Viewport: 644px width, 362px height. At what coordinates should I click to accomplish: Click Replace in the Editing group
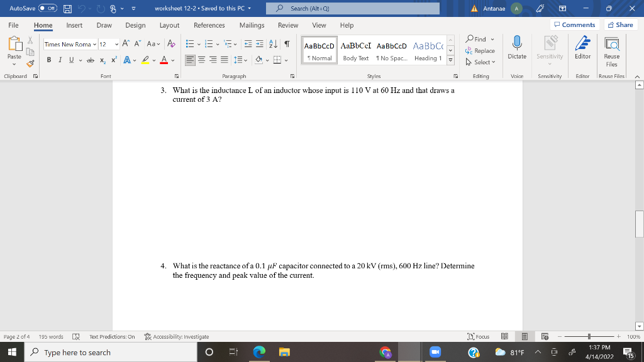(x=479, y=50)
